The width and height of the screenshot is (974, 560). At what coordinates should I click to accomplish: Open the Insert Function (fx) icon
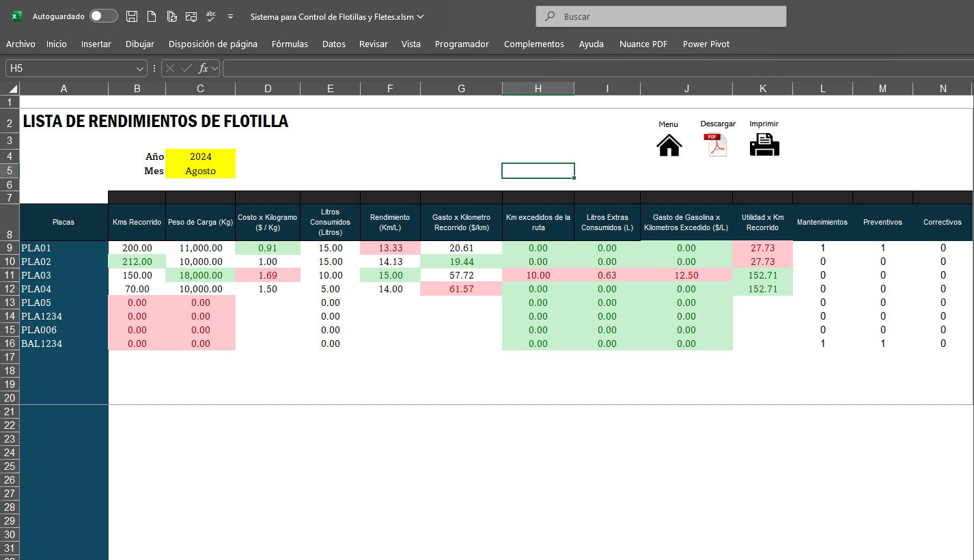(x=205, y=68)
